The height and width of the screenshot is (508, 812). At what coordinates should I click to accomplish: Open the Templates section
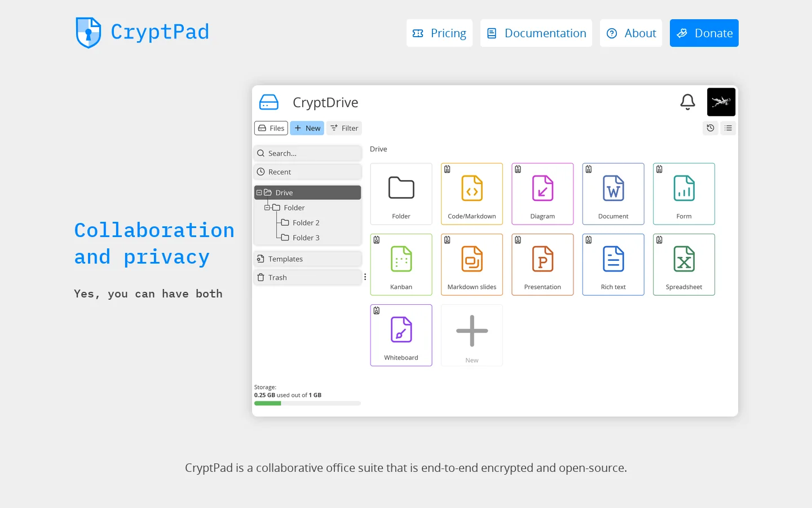point(308,259)
